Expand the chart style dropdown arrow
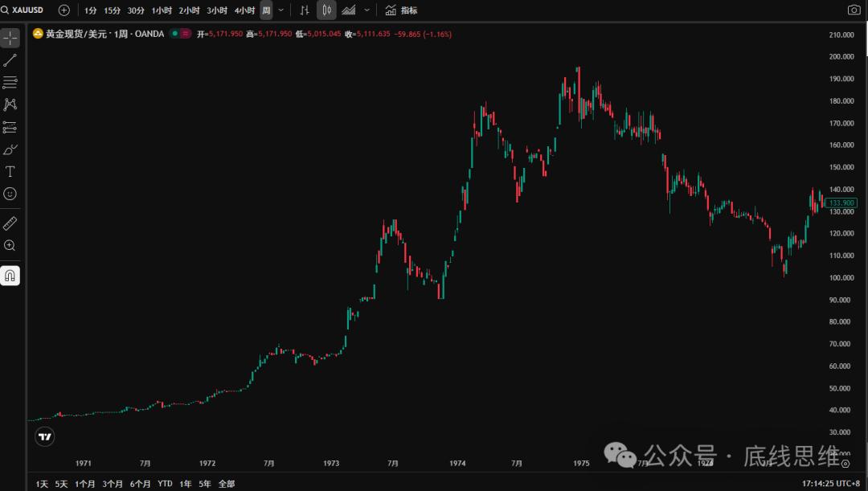This screenshot has height=491, width=868. pos(366,10)
